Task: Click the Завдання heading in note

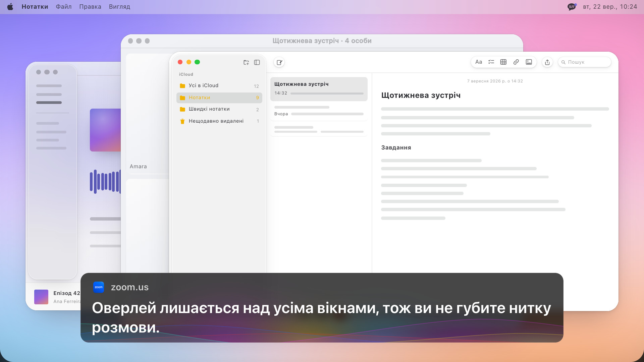Action: coord(396,148)
